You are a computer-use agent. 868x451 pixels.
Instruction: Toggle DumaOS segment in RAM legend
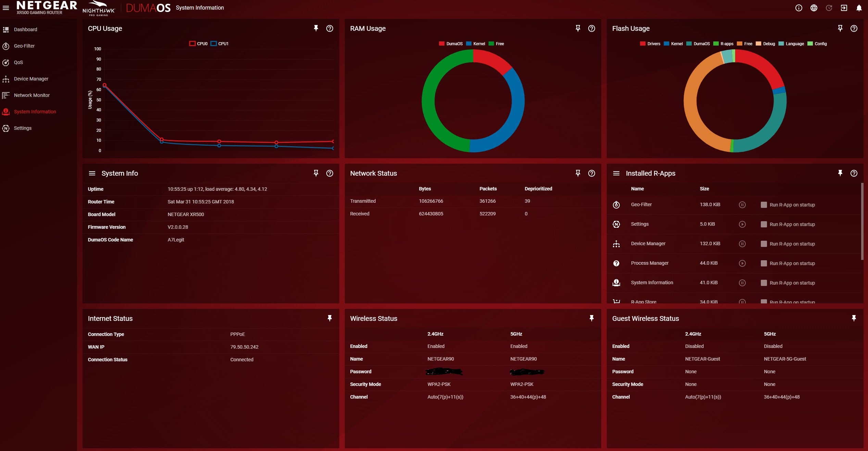pos(451,43)
